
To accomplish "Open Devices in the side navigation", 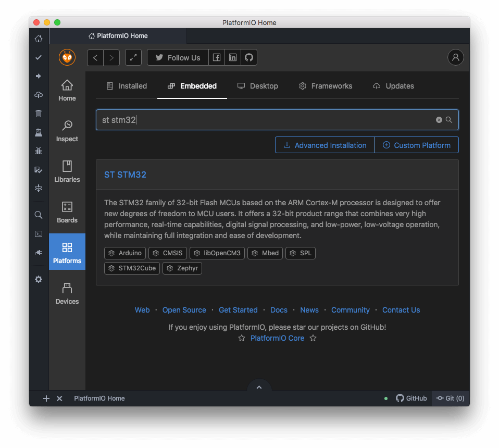I will 67,293.
